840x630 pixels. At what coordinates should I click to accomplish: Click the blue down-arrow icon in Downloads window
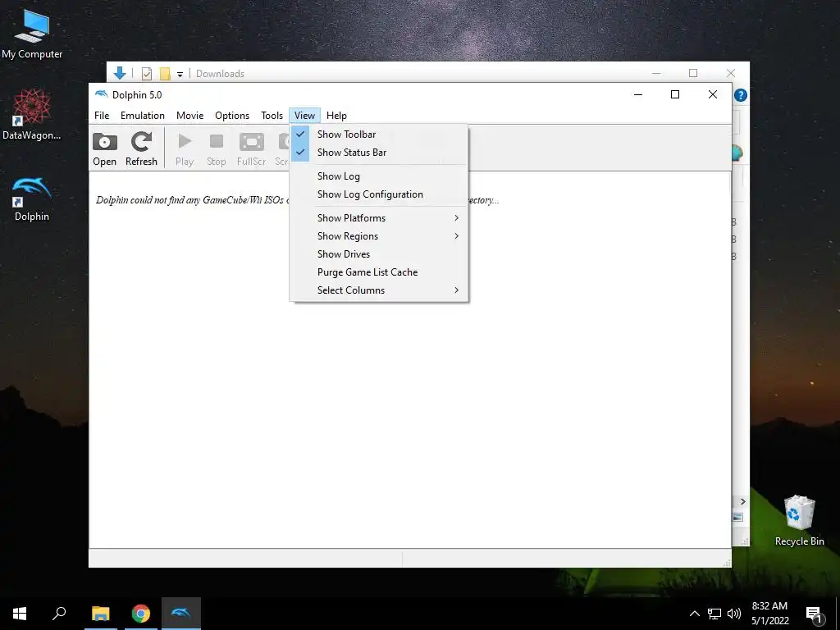point(120,73)
